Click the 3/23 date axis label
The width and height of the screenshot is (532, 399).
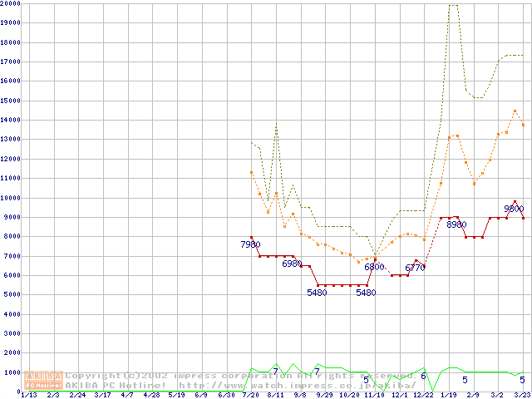tap(522, 395)
